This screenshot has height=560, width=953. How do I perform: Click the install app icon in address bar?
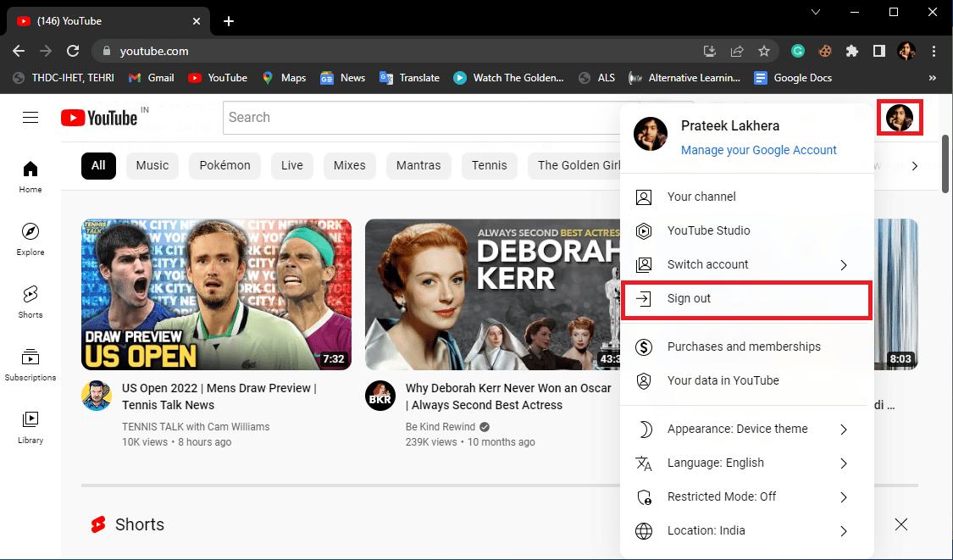pos(709,51)
